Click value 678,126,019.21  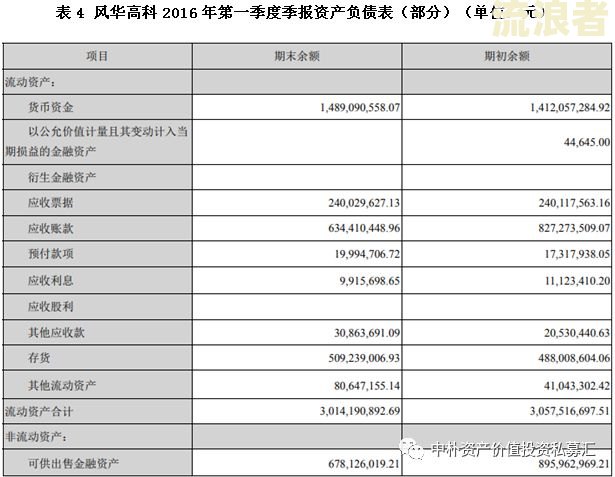[x=364, y=464]
